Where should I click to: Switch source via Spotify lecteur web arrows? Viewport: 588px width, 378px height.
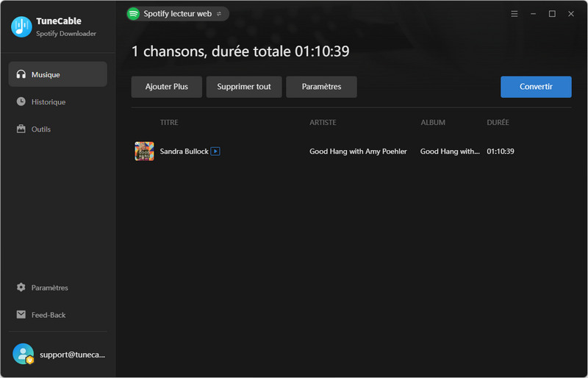click(219, 14)
